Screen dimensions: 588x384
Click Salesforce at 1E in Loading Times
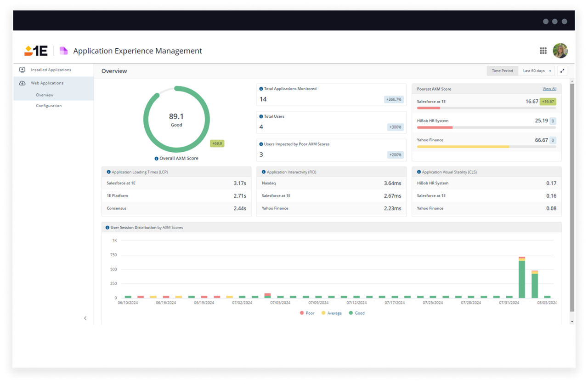click(x=176, y=183)
